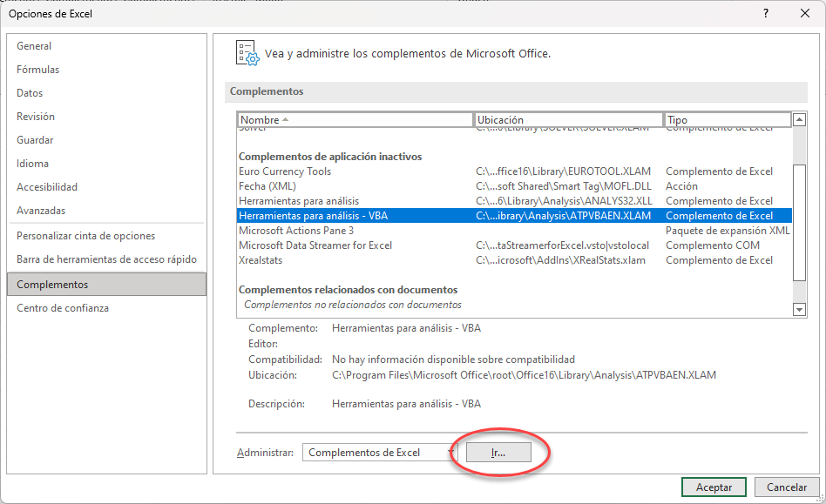Image resolution: width=826 pixels, height=504 pixels.
Task: Click the Complemento COM type cell
Action: pos(713,245)
